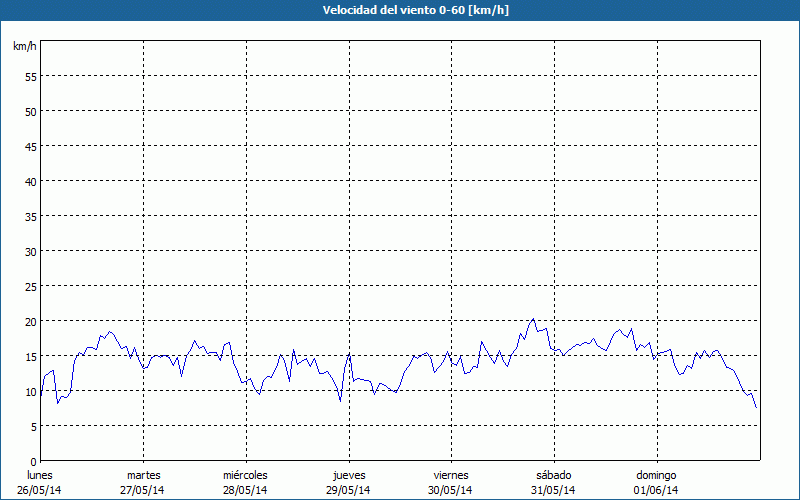Click the 55 value on the vertical axis

coord(31,76)
